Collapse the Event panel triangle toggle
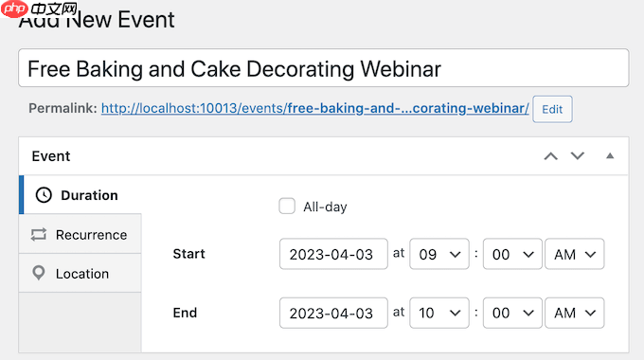The width and height of the screenshot is (644, 360). click(610, 155)
